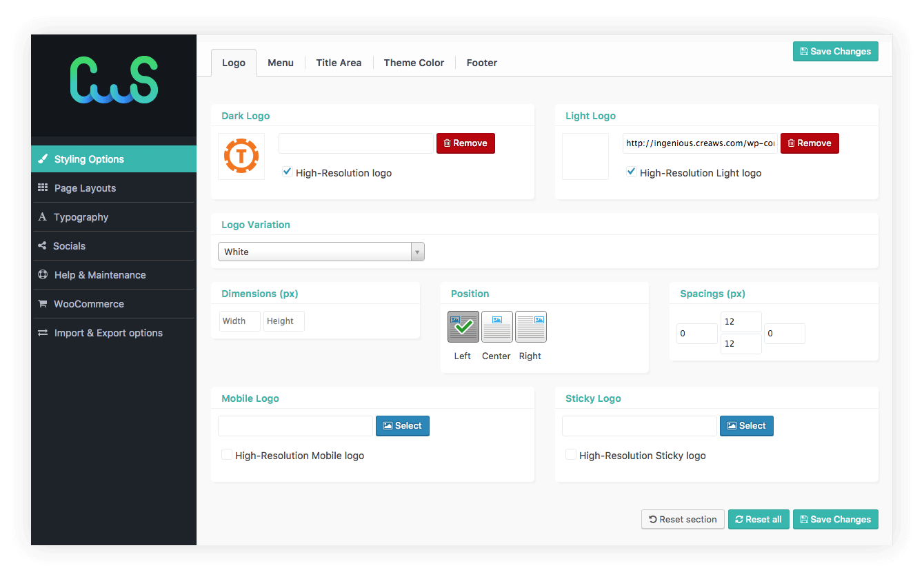
Task: Select the Left logo position icon
Action: pyautogui.click(x=463, y=327)
